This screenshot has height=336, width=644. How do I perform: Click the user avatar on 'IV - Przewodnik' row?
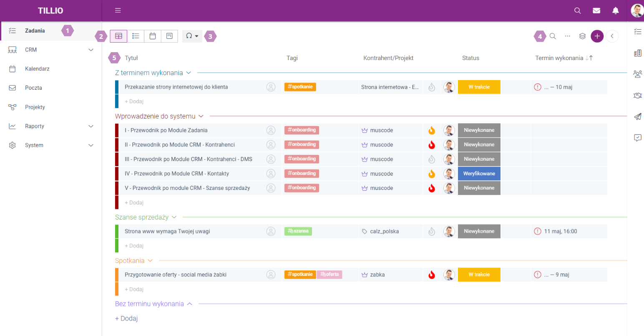coord(449,174)
